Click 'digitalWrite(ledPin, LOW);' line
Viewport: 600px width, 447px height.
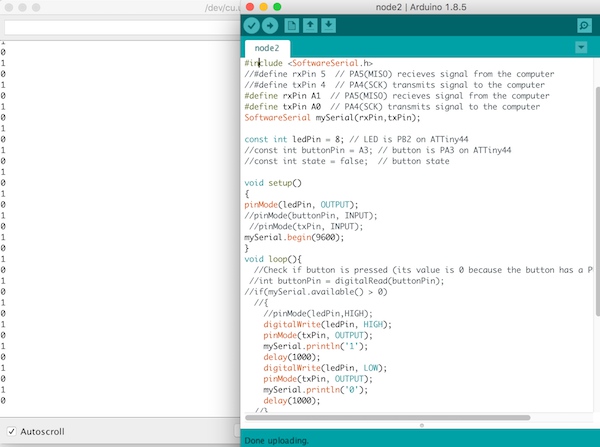pos(325,368)
